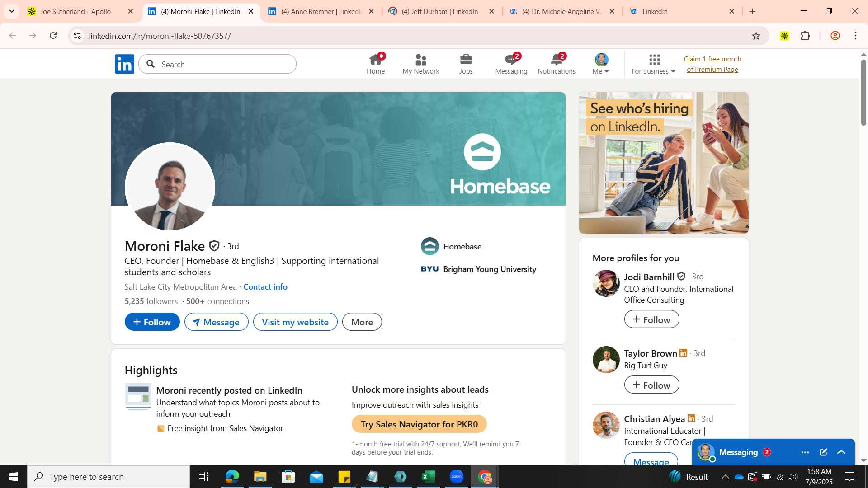868x488 pixels.
Task: Show hidden system tray icons
Action: [x=725, y=477]
